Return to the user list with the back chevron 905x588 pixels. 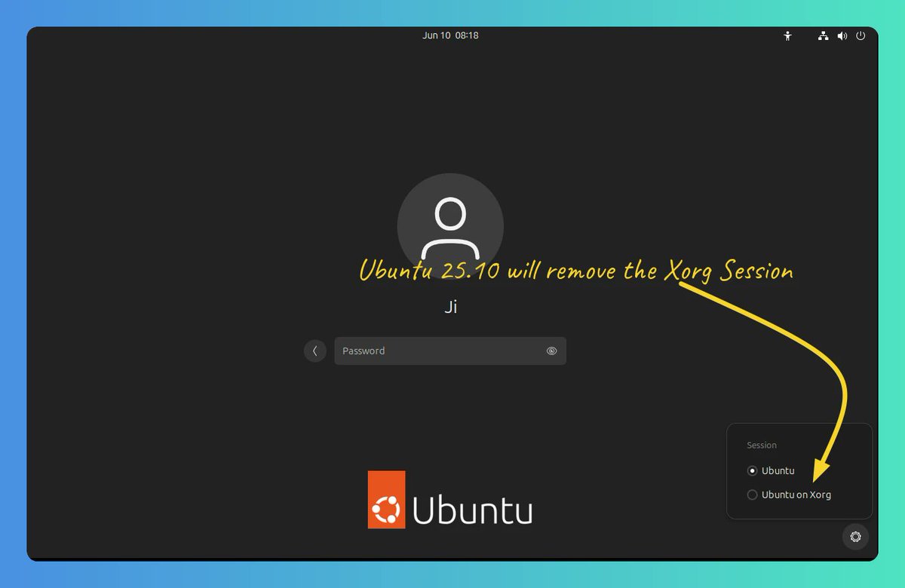(x=314, y=351)
